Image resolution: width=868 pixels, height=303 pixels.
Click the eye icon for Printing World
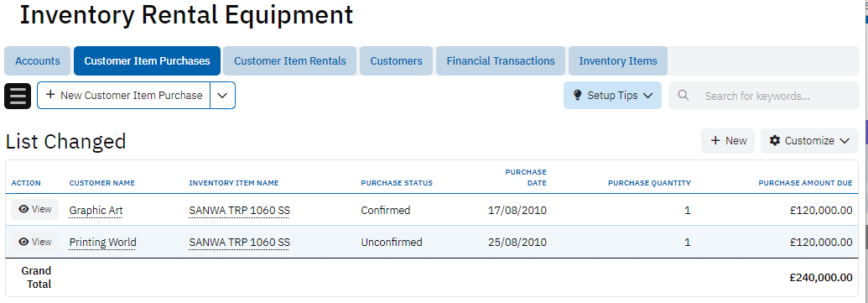pyautogui.click(x=23, y=242)
